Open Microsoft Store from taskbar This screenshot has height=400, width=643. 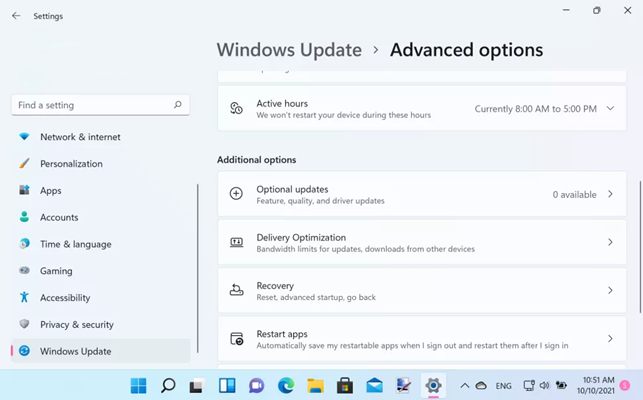click(x=345, y=386)
